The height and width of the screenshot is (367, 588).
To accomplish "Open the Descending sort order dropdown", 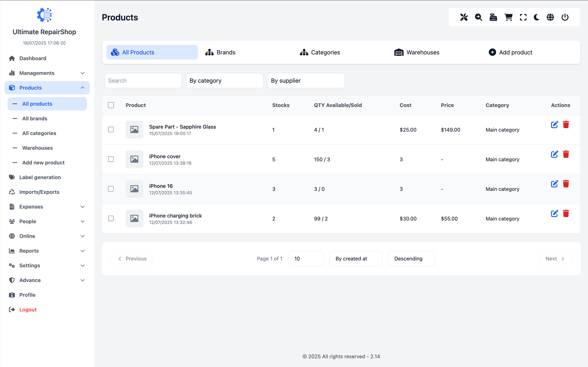I will pyautogui.click(x=411, y=259).
